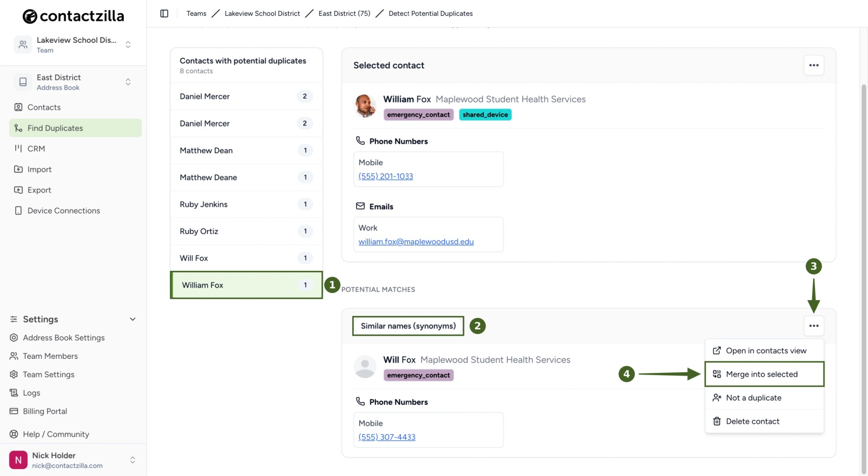
Task: Click the Export icon in sidebar
Action: tap(18, 190)
